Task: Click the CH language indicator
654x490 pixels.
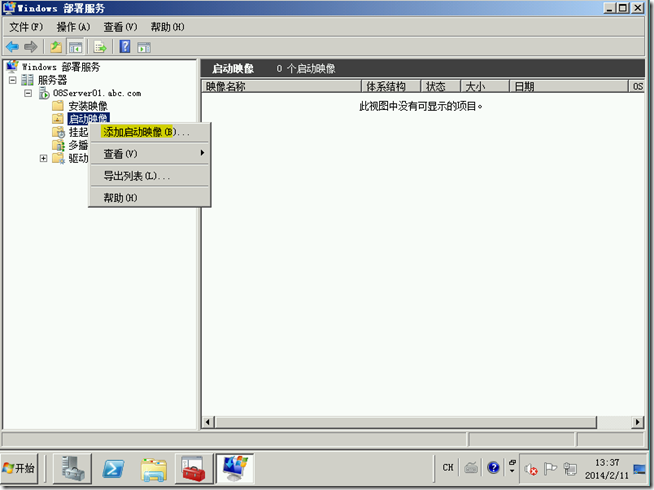Action: [x=448, y=467]
